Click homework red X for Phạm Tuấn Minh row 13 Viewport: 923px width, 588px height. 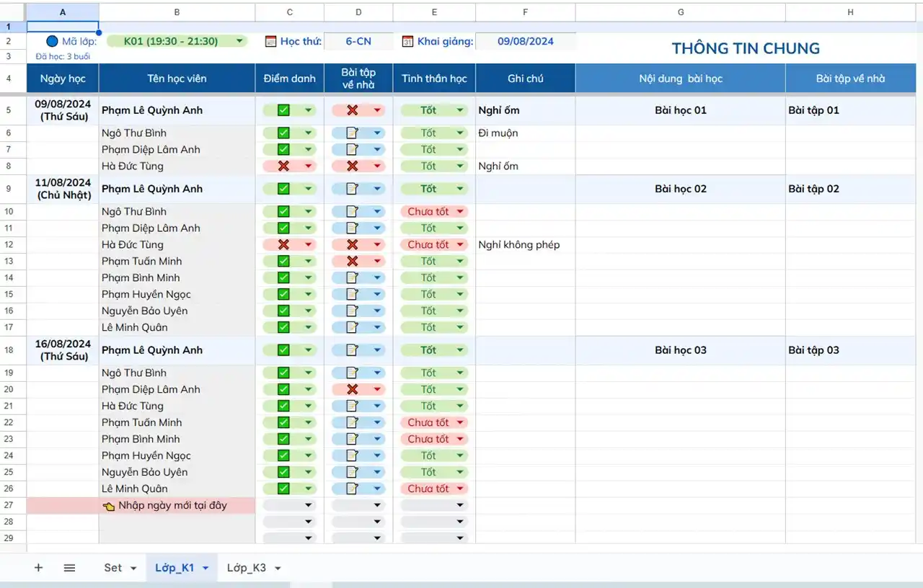click(x=352, y=261)
